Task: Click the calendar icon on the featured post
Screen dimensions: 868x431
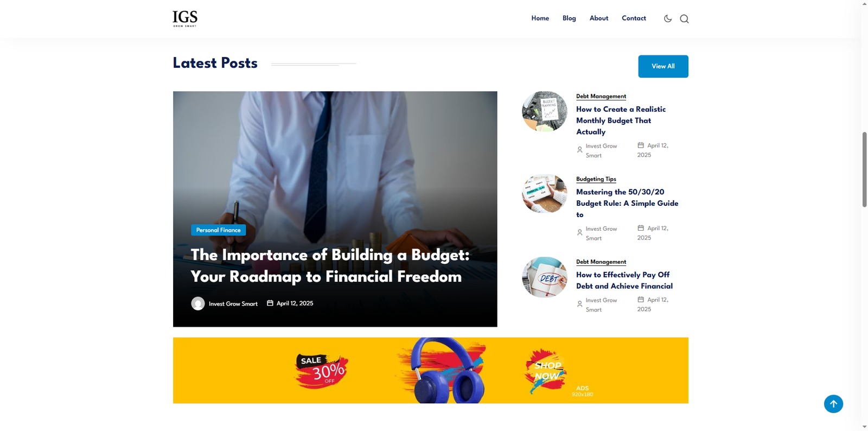Action: click(x=270, y=303)
